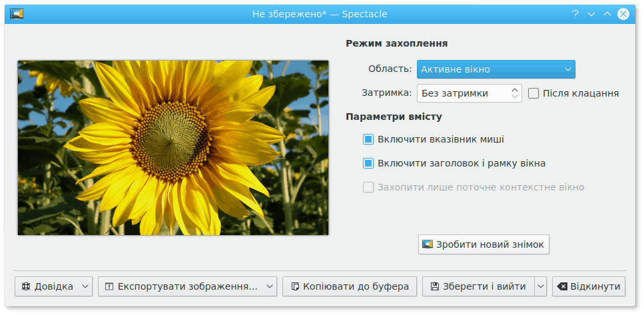This screenshot has width=644, height=315.
Task: Click the delete icon on Відкинути button
Action: click(562, 286)
